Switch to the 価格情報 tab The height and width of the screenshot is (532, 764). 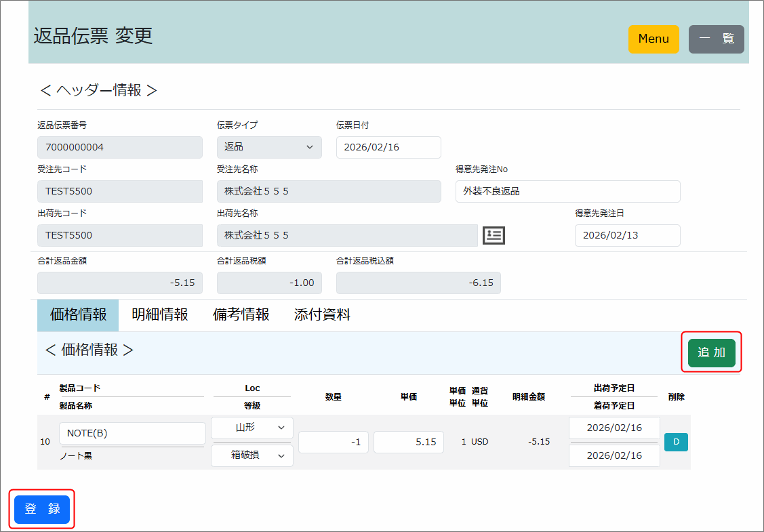click(78, 314)
